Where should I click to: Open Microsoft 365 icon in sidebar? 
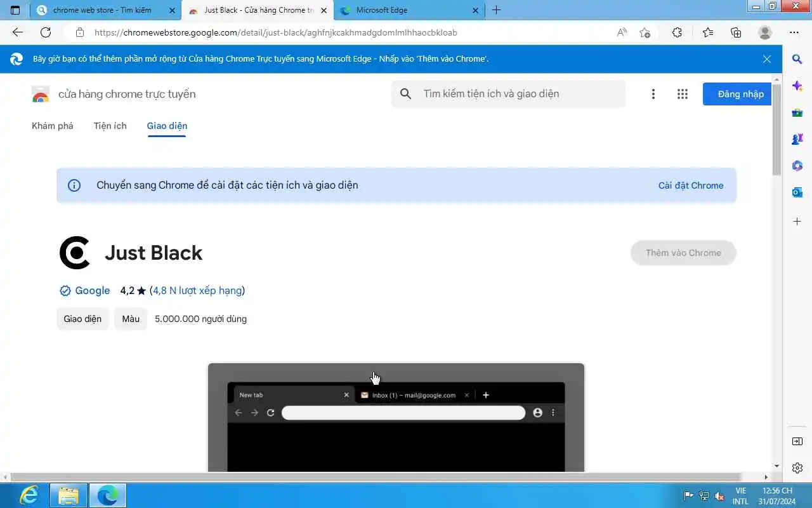[797, 166]
